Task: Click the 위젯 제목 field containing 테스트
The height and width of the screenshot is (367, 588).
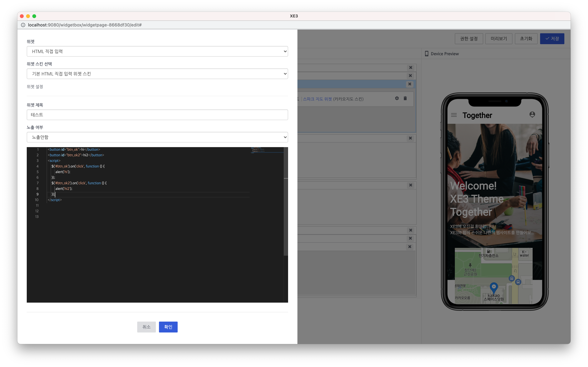Action: pyautogui.click(x=157, y=115)
